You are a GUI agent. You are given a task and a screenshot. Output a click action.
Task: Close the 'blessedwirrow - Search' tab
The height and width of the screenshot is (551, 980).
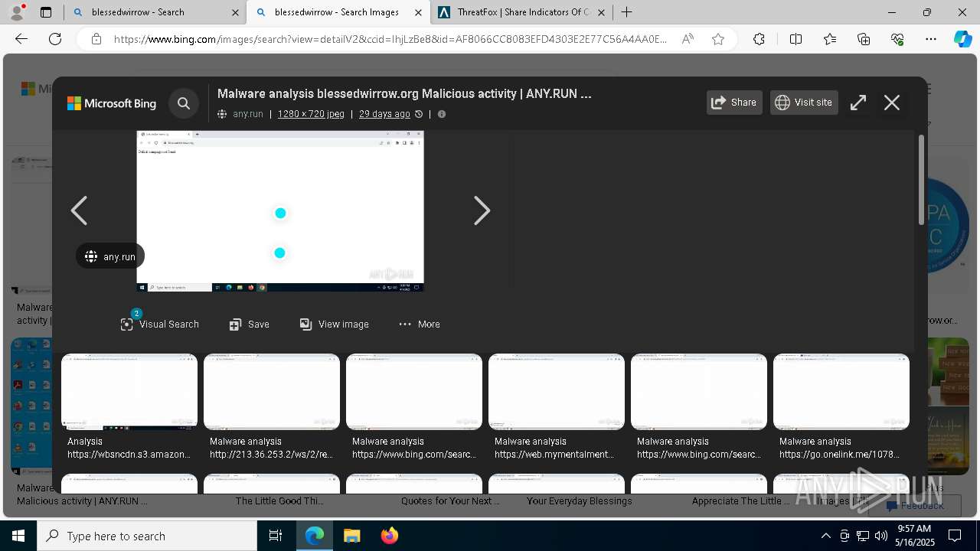[235, 12]
